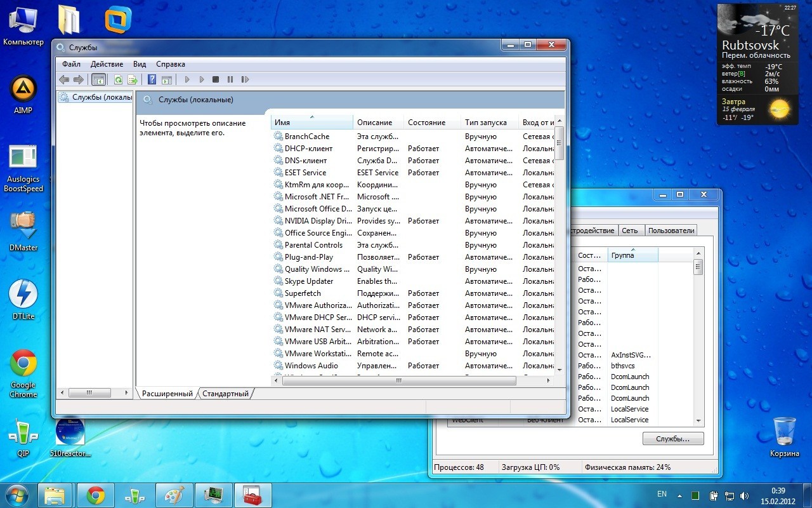
Task: Click the volume speaker tray icon
Action: [x=743, y=495]
